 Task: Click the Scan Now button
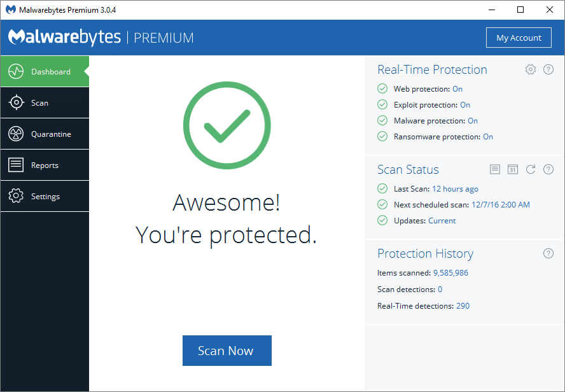click(227, 351)
